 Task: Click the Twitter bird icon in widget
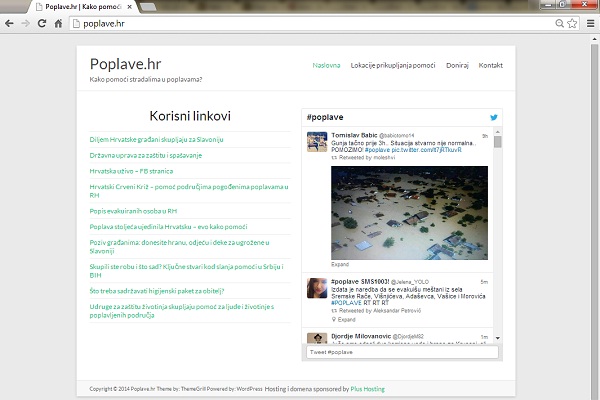[x=494, y=117]
